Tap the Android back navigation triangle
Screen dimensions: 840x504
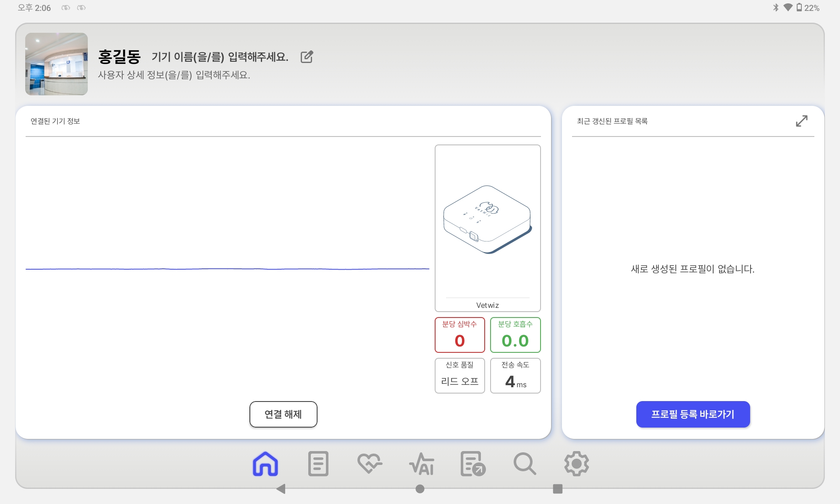coord(281,489)
